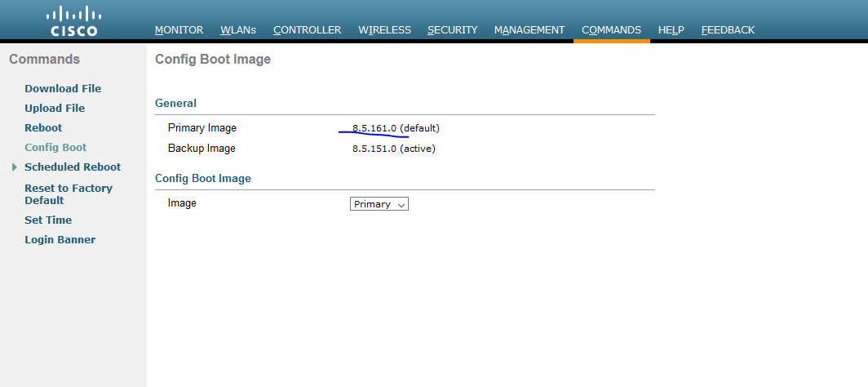
Task: Open Upload File page
Action: click(55, 108)
